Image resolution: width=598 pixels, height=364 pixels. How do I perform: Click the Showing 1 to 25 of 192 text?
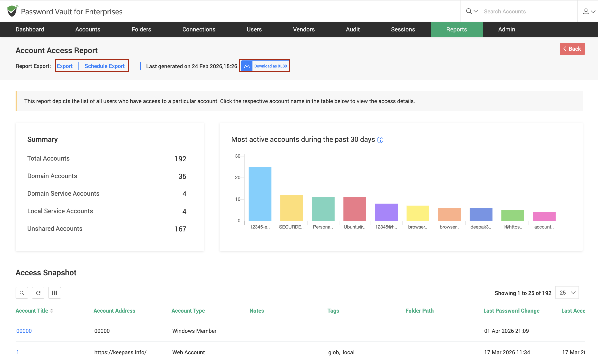(523, 293)
